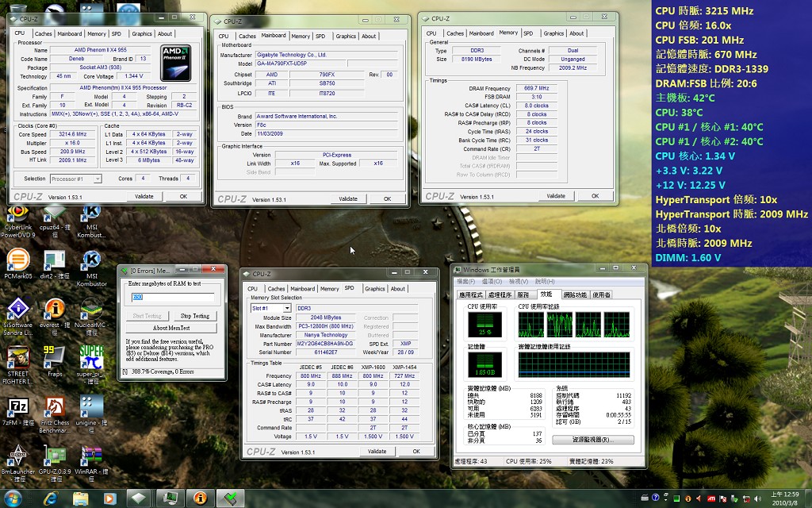Switch to CPU-Z via its taskbar button

click(139, 498)
